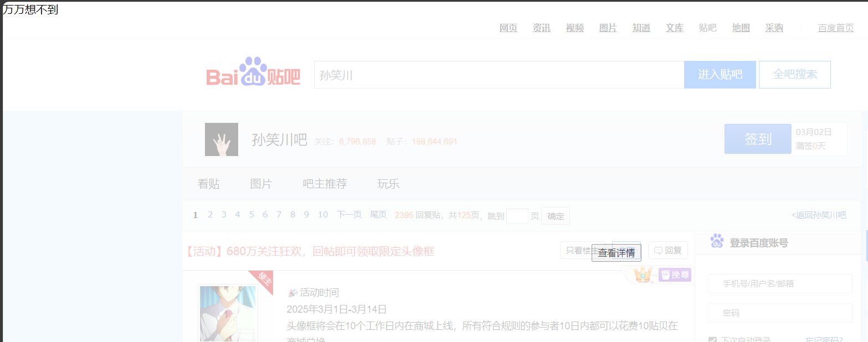The image size is (868, 342).
Task: Click the 查看详情 button
Action: [x=617, y=253]
